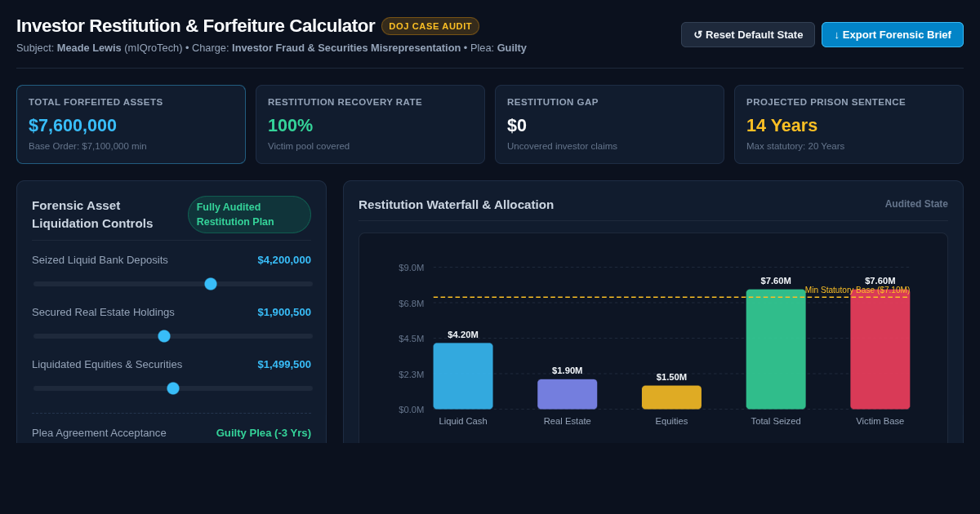Click the $1,499,500 equities value
980x514 pixels.
pos(284,364)
